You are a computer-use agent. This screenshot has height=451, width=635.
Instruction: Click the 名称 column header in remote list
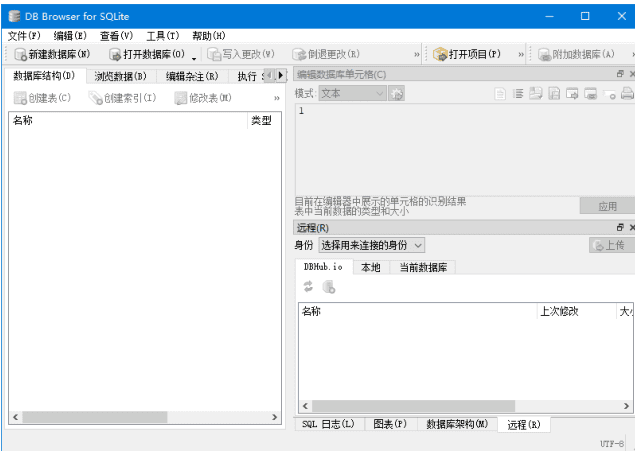(418, 311)
